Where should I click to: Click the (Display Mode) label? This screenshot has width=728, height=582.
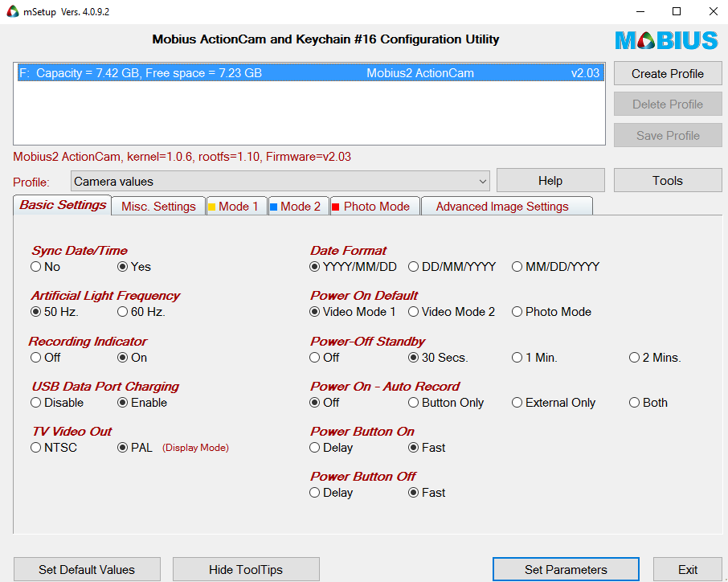pyautogui.click(x=195, y=448)
